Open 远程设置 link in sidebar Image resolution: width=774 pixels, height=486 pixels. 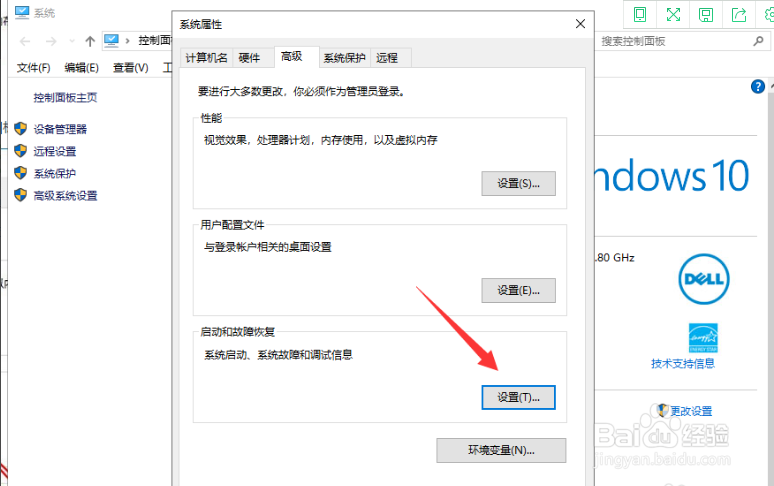(55, 151)
